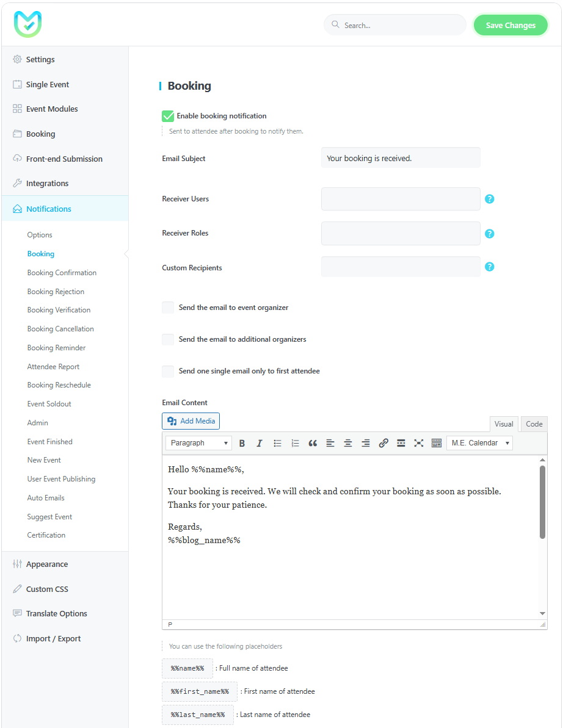The width and height of the screenshot is (563, 728).
Task: Open the Paragraph format dropdown
Action: click(x=198, y=443)
